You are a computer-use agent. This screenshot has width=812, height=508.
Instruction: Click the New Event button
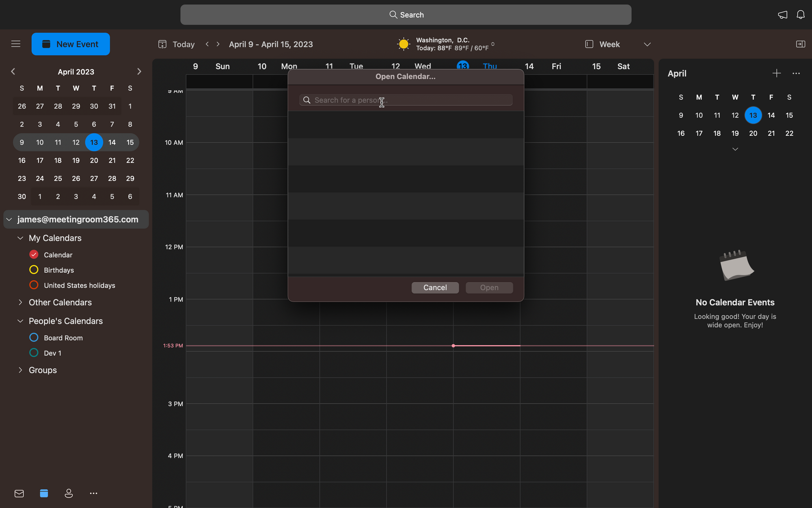pos(71,44)
